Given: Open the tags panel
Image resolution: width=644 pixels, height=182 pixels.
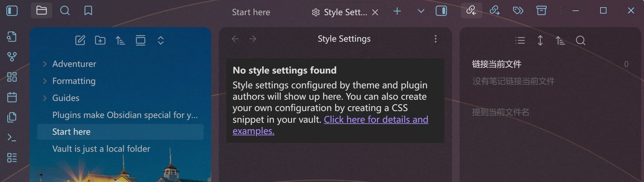Looking at the screenshot, I should [x=518, y=11].
